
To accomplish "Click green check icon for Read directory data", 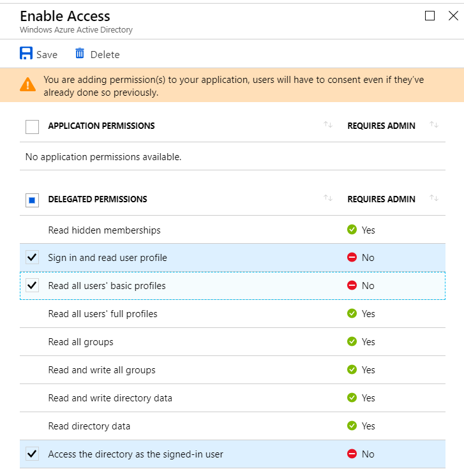I will tap(352, 426).
